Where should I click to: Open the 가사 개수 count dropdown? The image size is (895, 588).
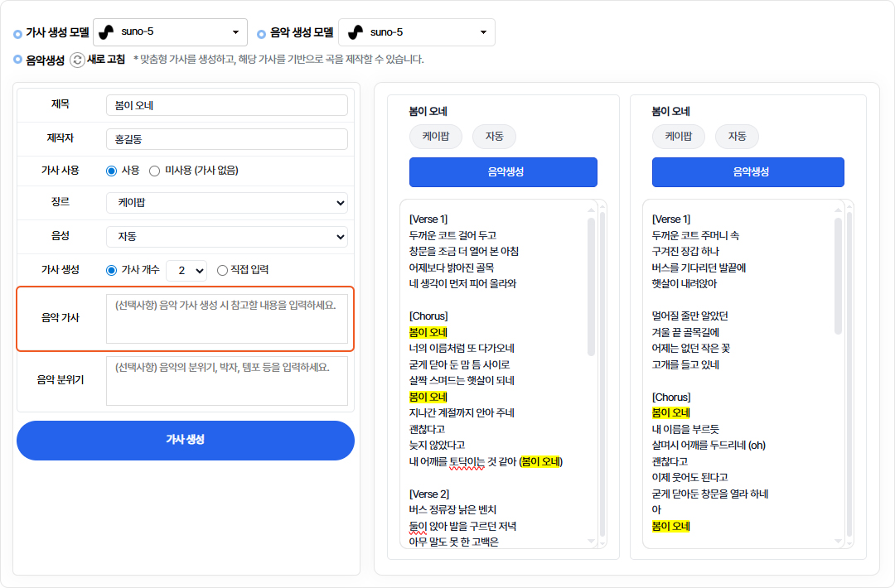[x=186, y=270]
